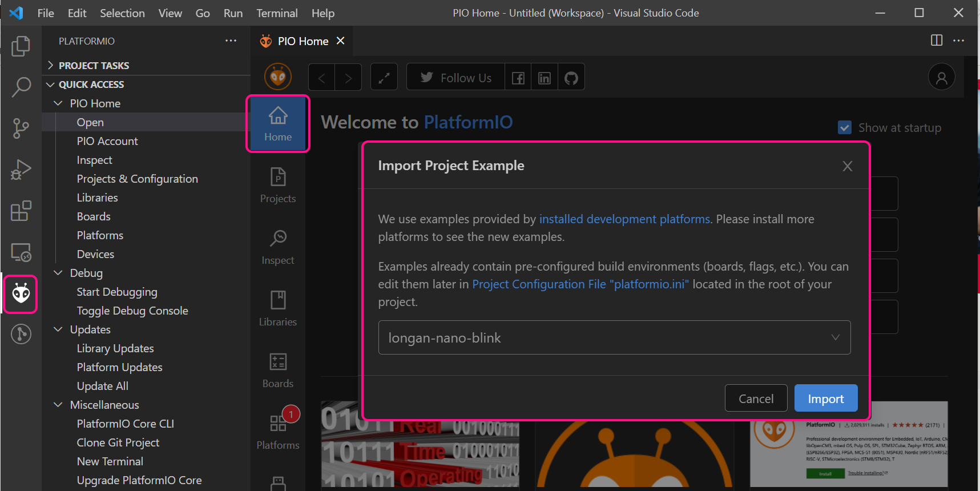The width and height of the screenshot is (980, 491).
Task: Open the Source Control view
Action: tap(21, 128)
